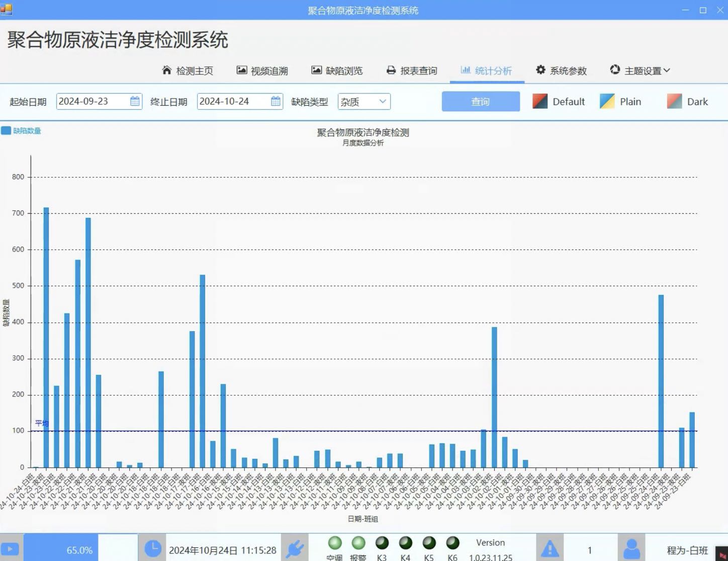728x561 pixels.
Task: Open the 系统参数 gear settings icon
Action: [x=540, y=70]
